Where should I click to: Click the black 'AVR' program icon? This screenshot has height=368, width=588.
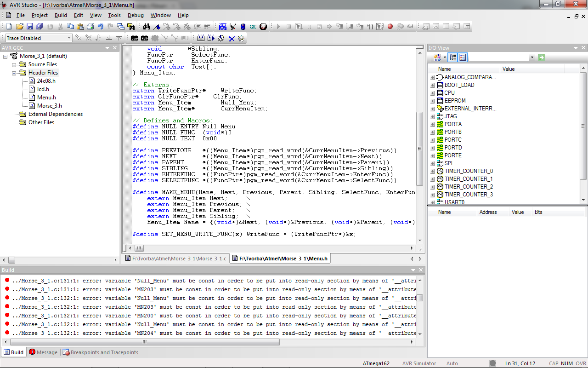click(144, 38)
